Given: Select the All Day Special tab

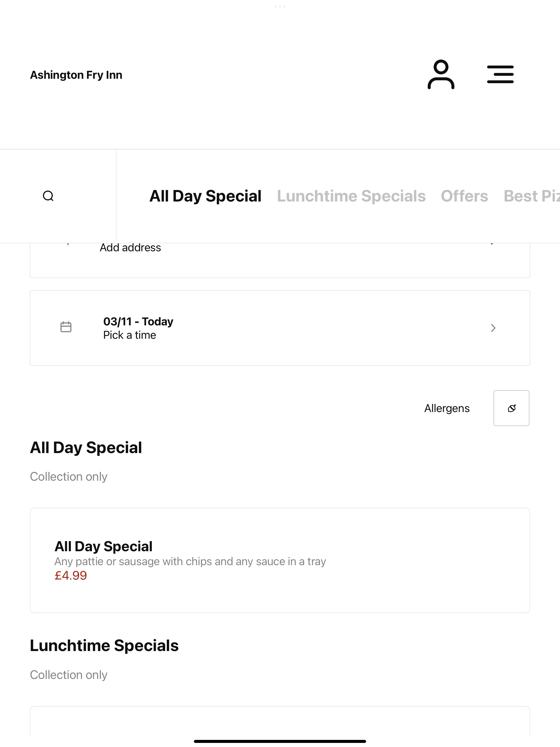Looking at the screenshot, I should tap(205, 196).
